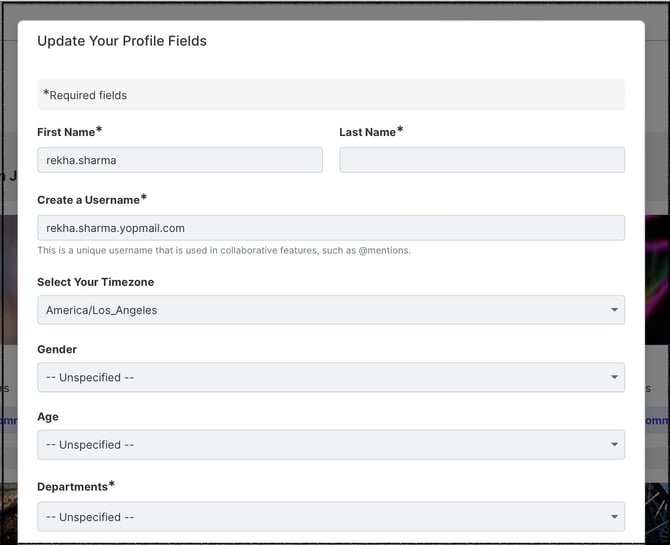Click the Timezone dropdown arrow icon

click(x=614, y=310)
